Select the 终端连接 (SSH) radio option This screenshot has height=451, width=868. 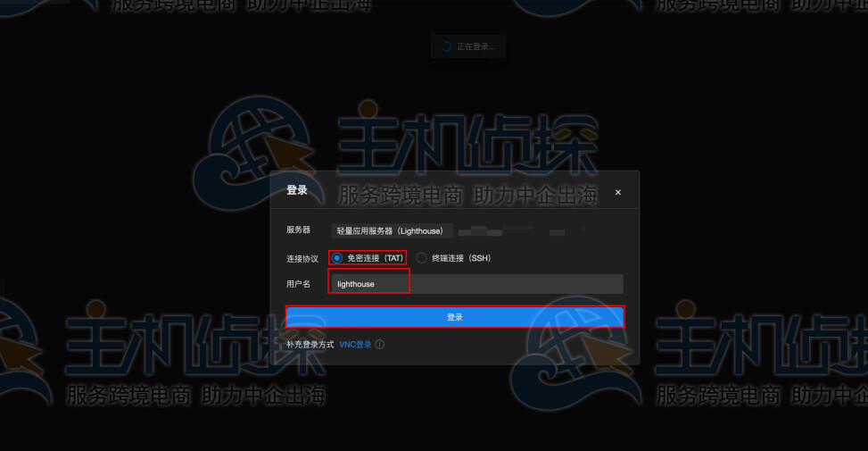422,258
